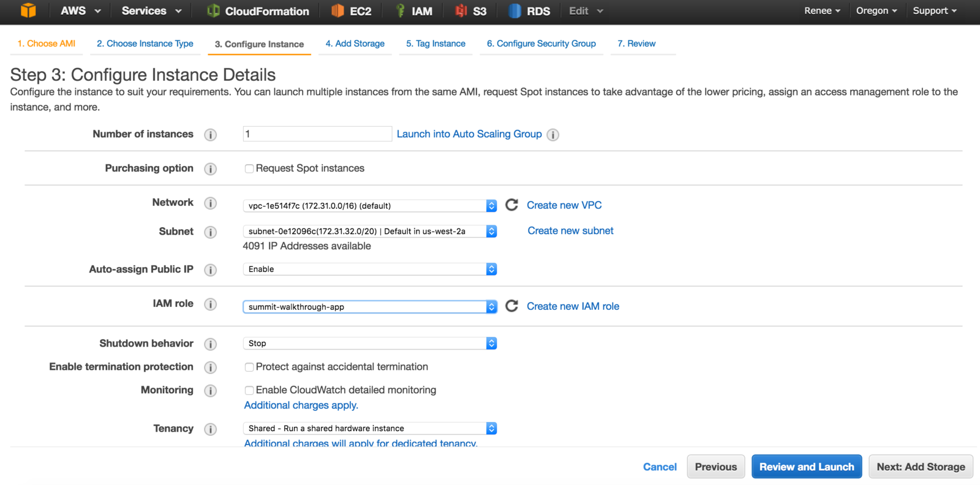
Task: Refresh the Network VPC list
Action: 512,205
